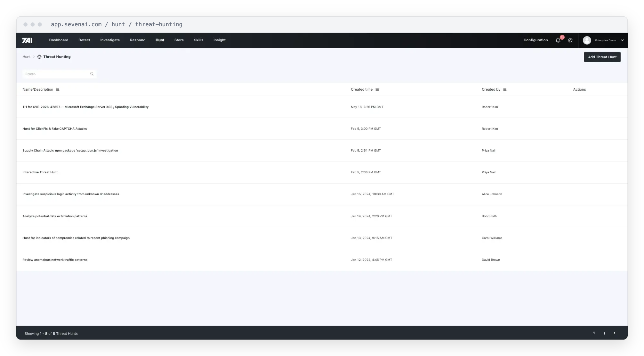Open the Hunt menu
Image resolution: width=644 pixels, height=356 pixels.
click(160, 40)
